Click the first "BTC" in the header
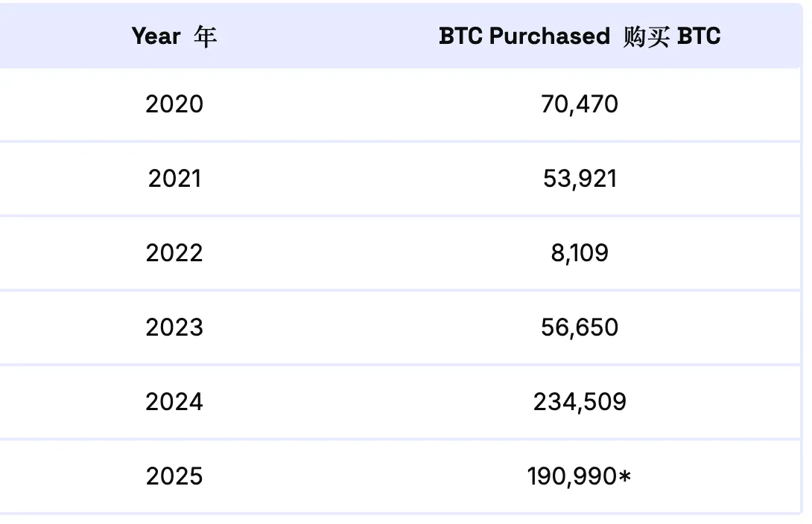The image size is (812, 524). (461, 36)
